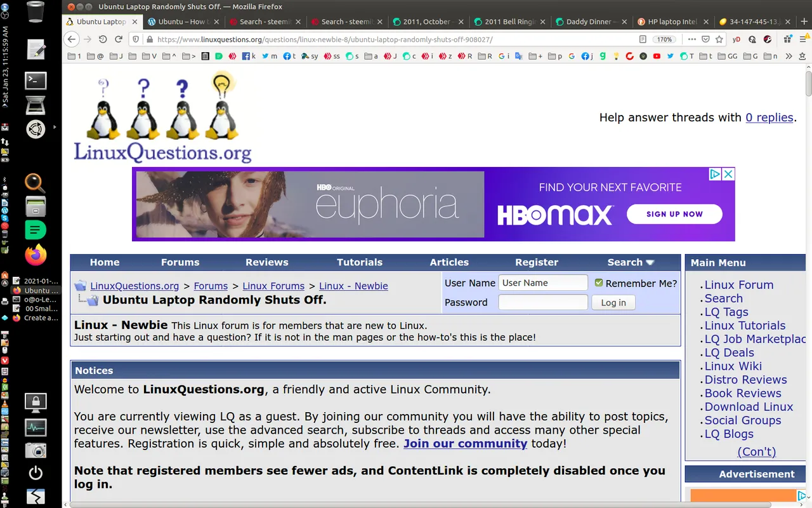This screenshot has height=508, width=812.
Task: Toggle Reader View icon in address bar
Action: (643, 39)
